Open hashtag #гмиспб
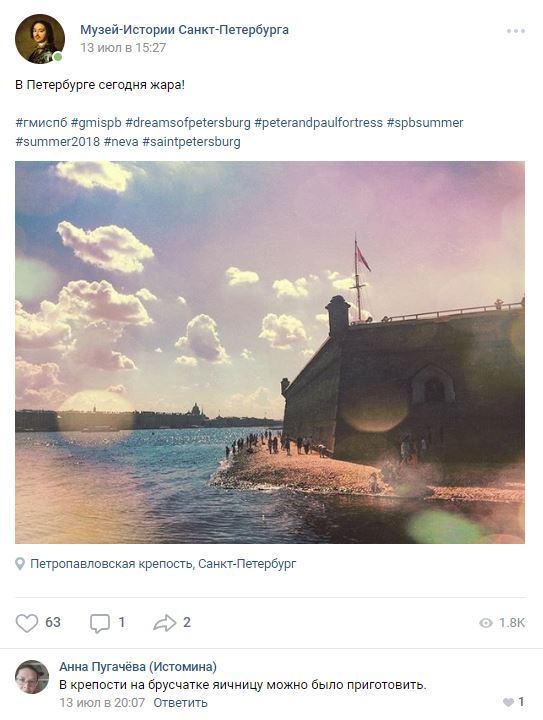Viewport: 543px width, 720px height. coord(41,123)
